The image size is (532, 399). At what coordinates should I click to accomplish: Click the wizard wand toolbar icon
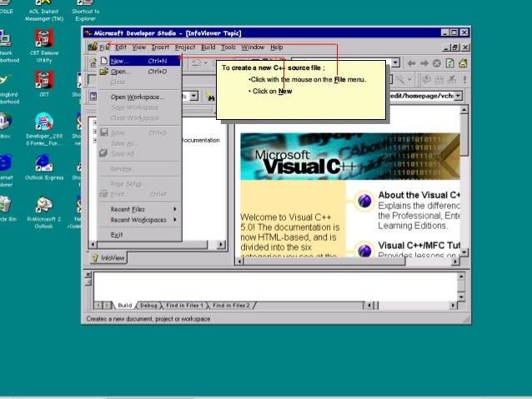point(400,80)
